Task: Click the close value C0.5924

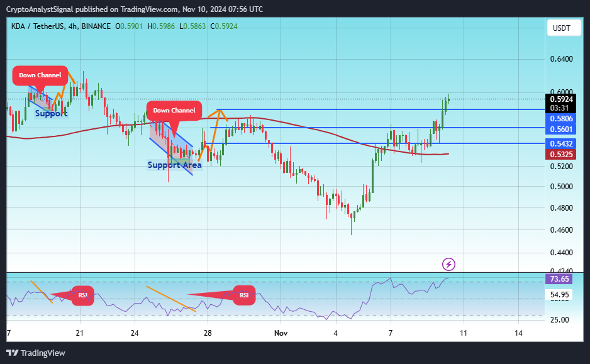Action: [224, 26]
